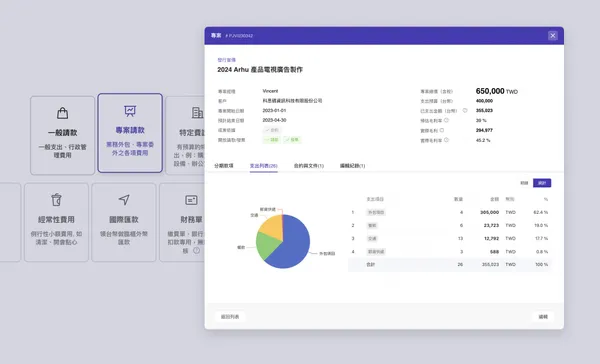Image resolution: width=600 pixels, height=364 pixels.
Task: Click the category tag in table row 1
Action: (x=376, y=212)
